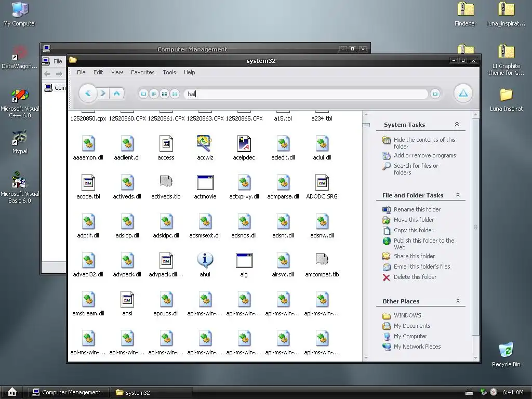Click Delete this folder
532x399 pixels.
point(415,277)
